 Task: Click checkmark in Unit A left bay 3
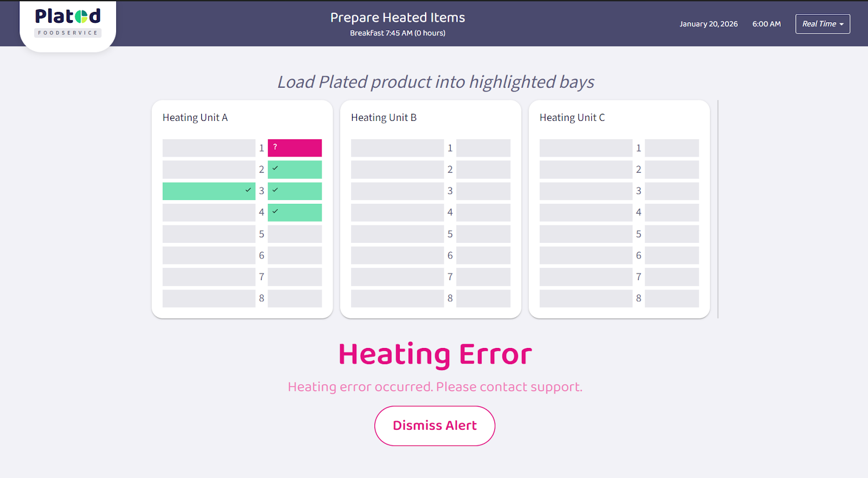[248, 190]
